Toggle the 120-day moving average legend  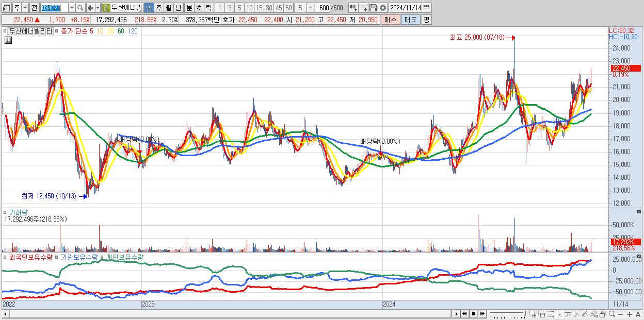click(133, 31)
